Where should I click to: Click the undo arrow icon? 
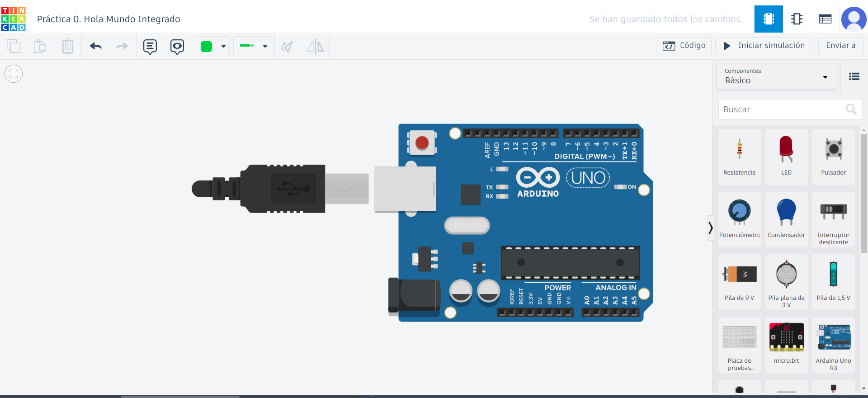(96, 46)
